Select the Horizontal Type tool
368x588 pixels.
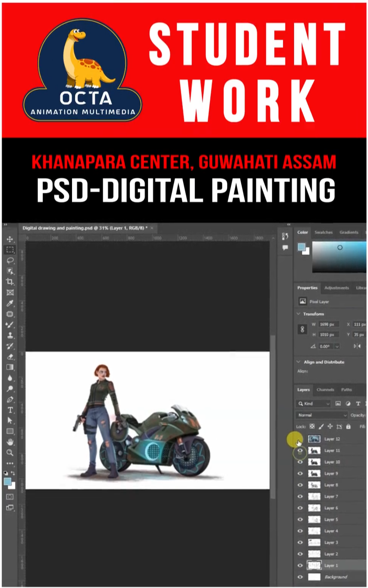click(x=10, y=410)
